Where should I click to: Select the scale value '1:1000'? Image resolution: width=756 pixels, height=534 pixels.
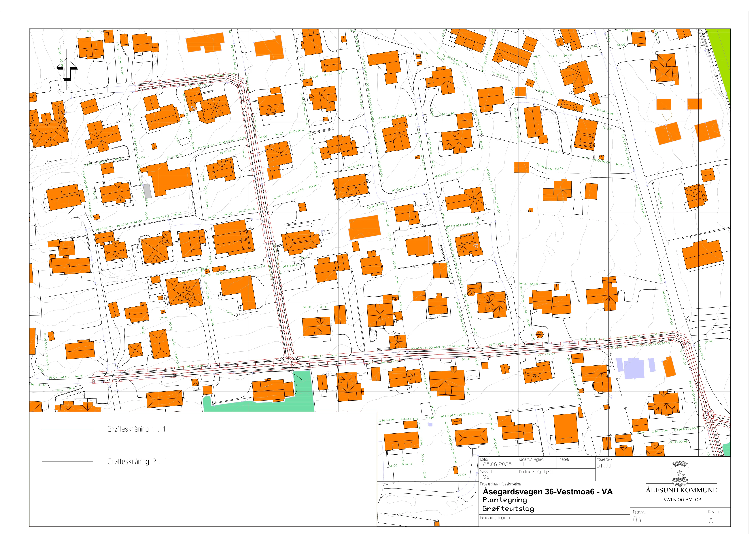(x=604, y=466)
